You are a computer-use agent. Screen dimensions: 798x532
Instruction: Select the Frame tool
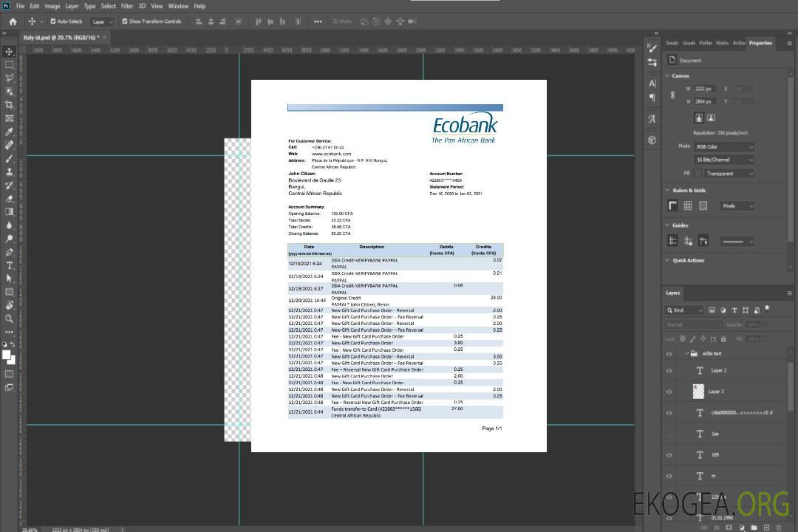click(x=9, y=118)
